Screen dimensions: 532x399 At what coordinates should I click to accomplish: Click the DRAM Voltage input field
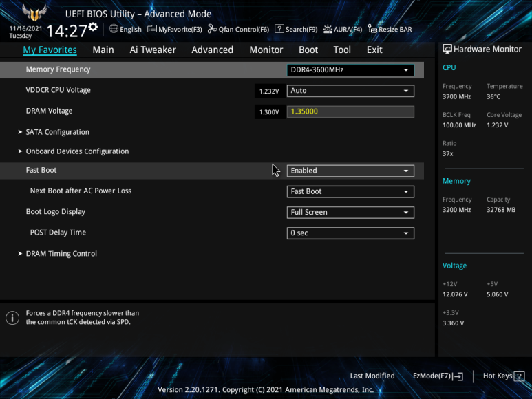[350, 112]
